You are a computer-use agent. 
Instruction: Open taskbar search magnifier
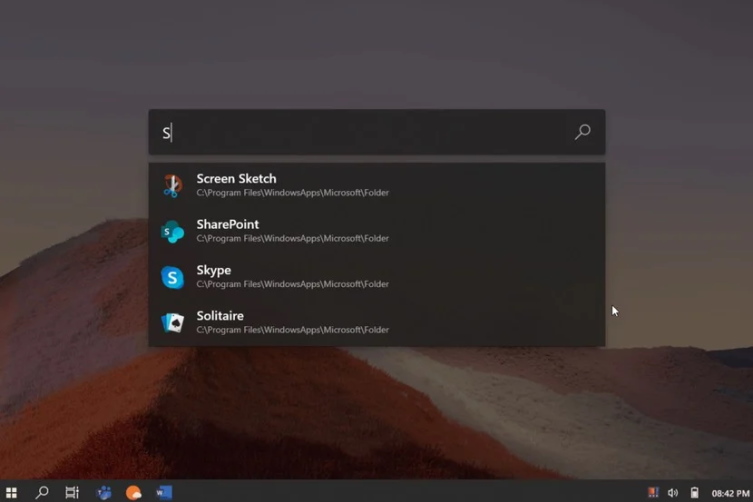[x=42, y=492]
